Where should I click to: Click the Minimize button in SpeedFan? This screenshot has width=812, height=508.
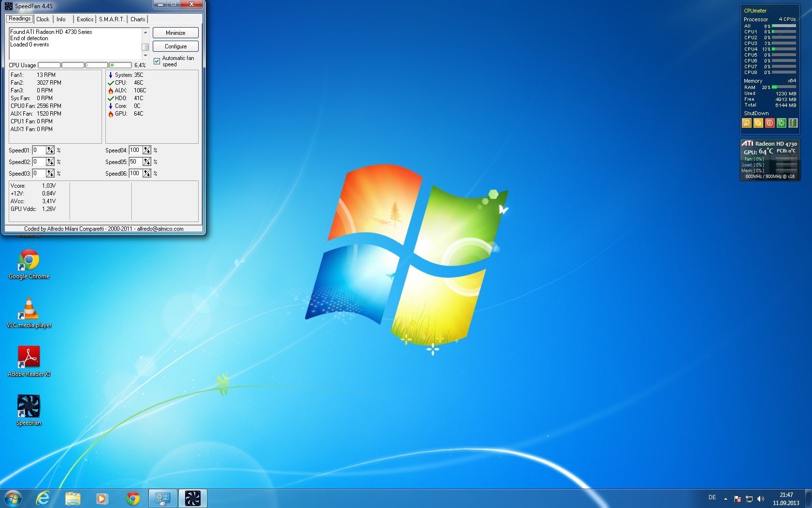point(175,33)
